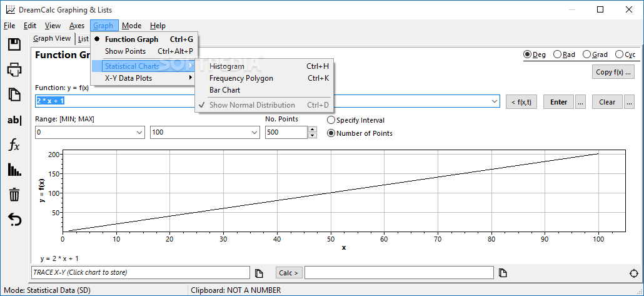Open the View menu
This screenshot has width=644, height=296.
tap(53, 26)
